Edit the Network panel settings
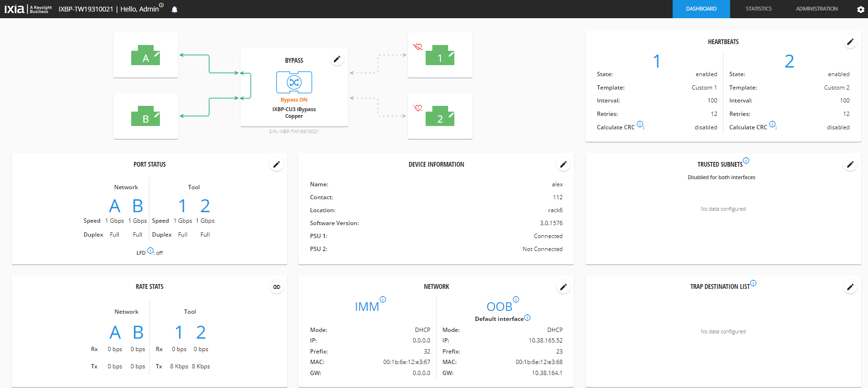 coord(563,287)
